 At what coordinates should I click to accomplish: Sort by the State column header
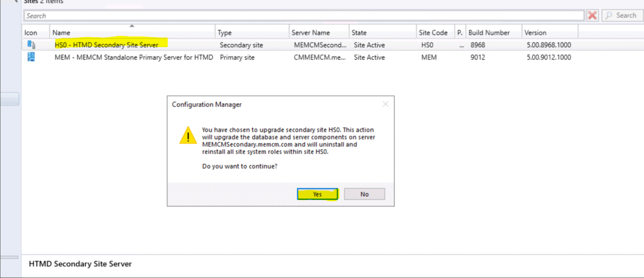382,33
